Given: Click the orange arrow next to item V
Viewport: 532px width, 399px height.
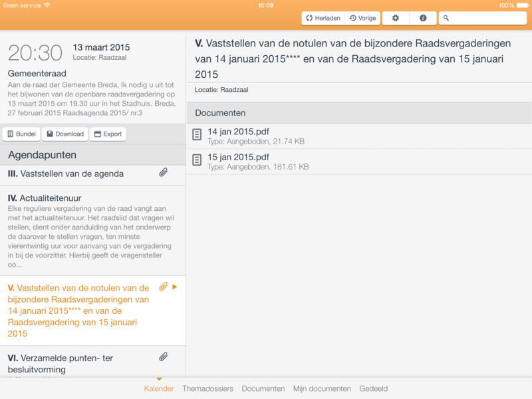Looking at the screenshot, I should coord(175,287).
